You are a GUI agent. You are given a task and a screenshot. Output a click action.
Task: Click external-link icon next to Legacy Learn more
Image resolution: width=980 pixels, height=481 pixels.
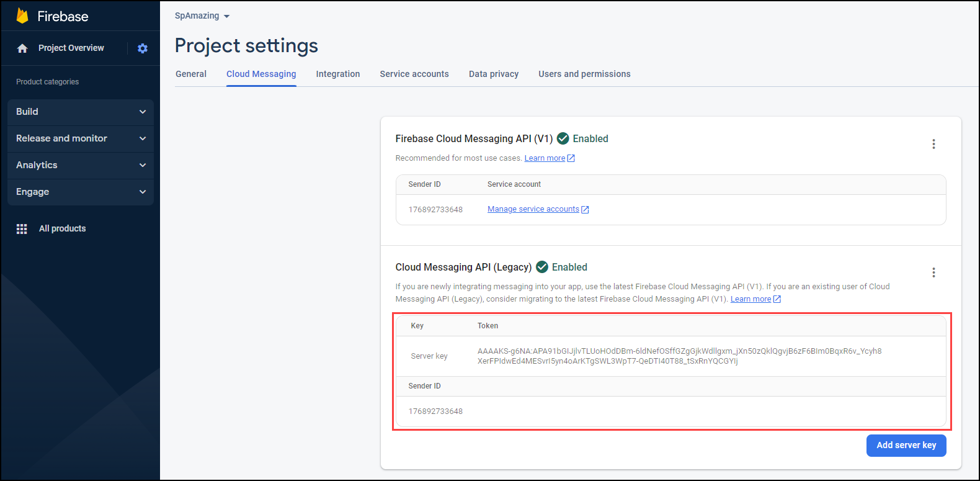tap(777, 299)
